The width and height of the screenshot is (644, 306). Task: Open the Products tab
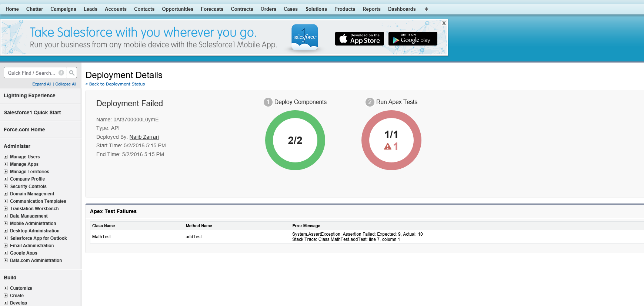[x=345, y=9]
